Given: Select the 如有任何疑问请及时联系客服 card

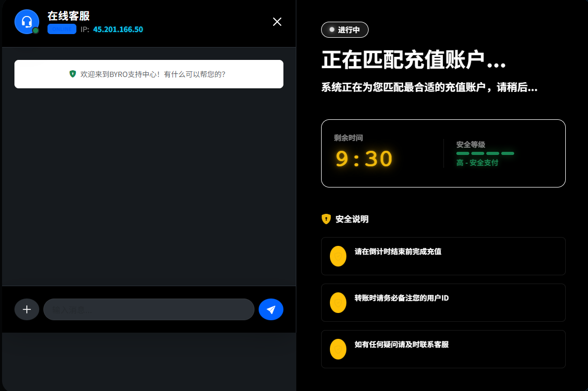Looking at the screenshot, I should [x=443, y=349].
